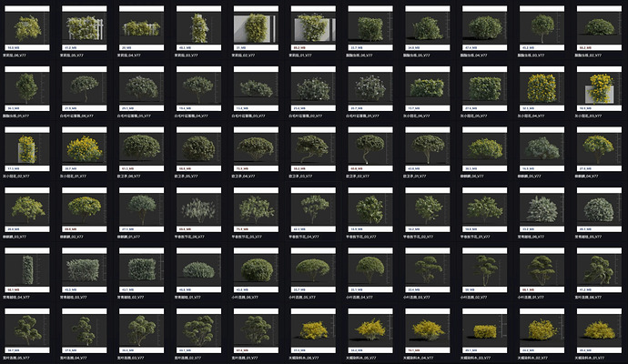Select the tall narrow hedge column thumbnail with red 58.1 MB
Viewport: 628px width, 364px height.
click(x=27, y=270)
